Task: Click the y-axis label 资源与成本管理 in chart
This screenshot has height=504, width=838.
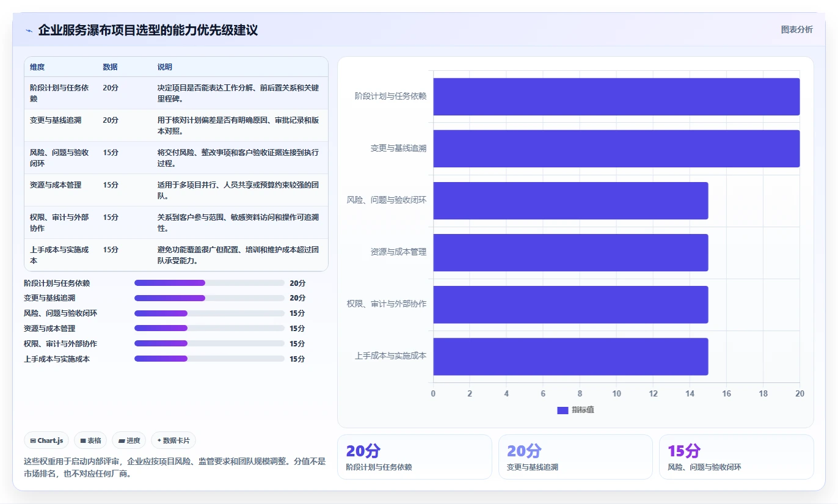Action: [x=398, y=252]
